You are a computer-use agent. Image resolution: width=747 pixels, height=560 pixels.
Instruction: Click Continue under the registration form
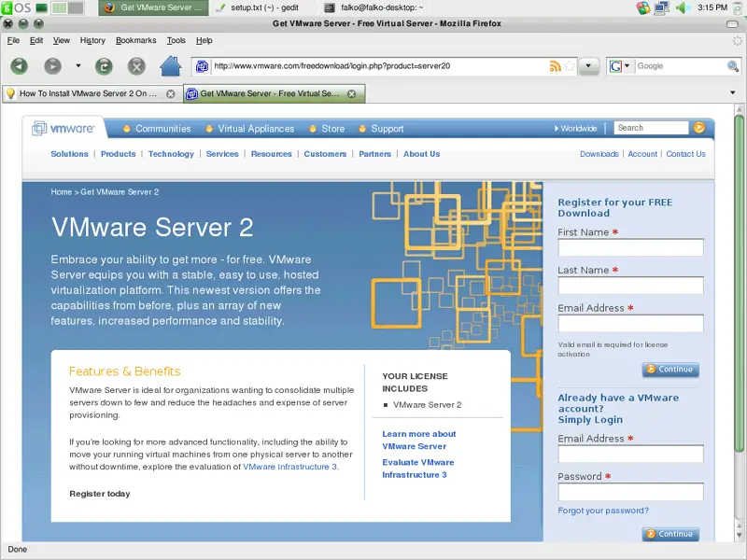pos(670,370)
